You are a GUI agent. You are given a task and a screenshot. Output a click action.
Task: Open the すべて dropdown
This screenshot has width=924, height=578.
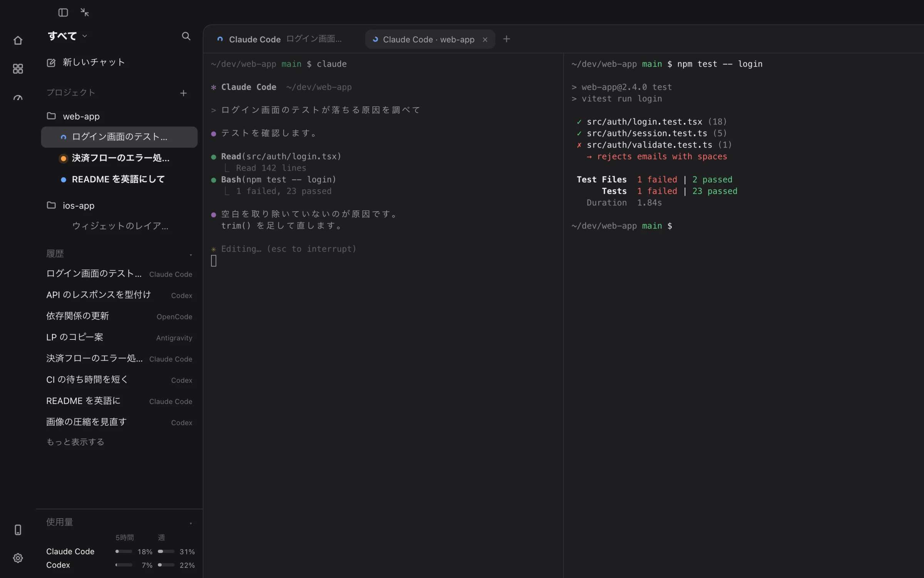coord(67,36)
